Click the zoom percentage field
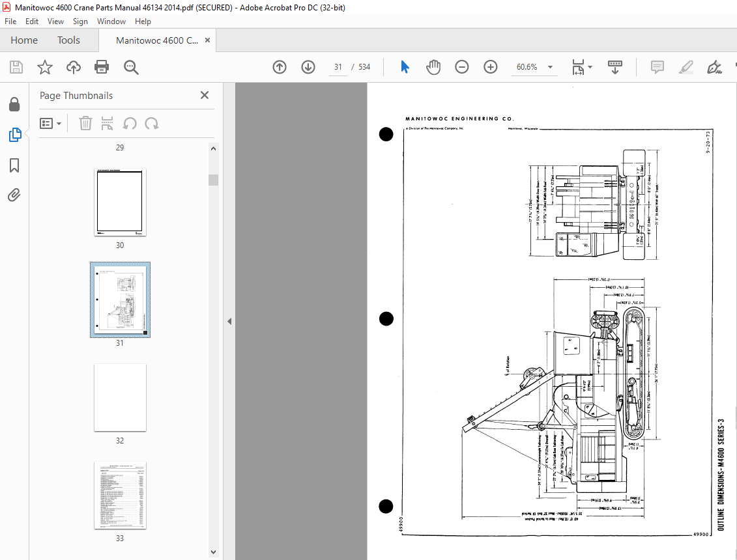The width and height of the screenshot is (737, 560). pyautogui.click(x=527, y=67)
